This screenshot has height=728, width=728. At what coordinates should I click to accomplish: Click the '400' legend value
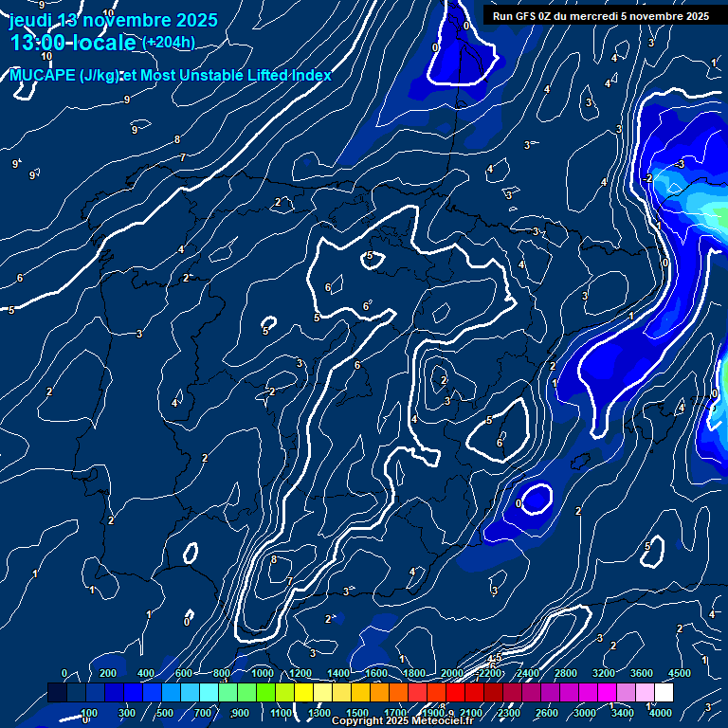[146, 673]
